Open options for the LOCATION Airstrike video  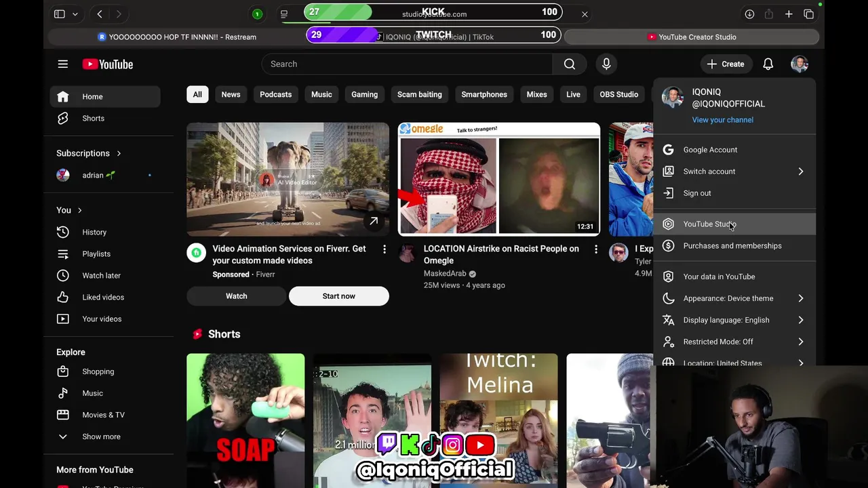click(596, 249)
